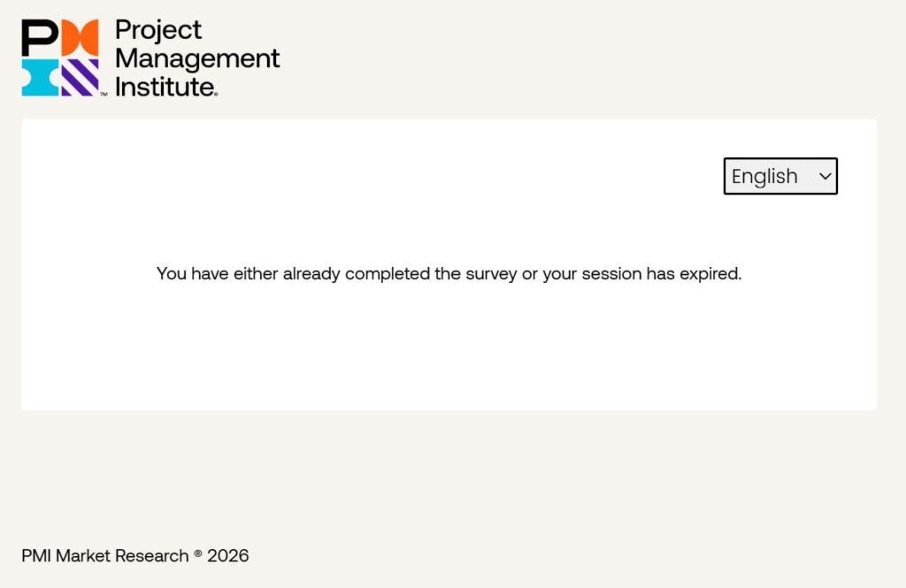
Task: Click the orange bowtie shape in logo
Action: pos(80,38)
